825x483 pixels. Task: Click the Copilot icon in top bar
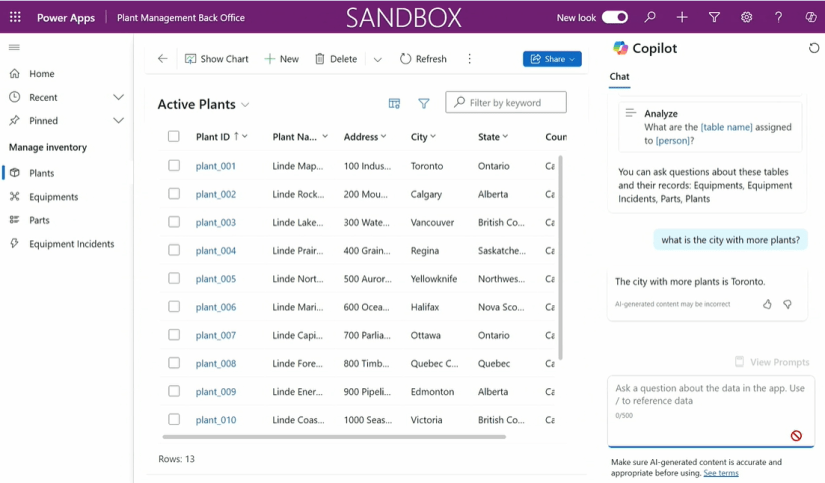click(811, 17)
